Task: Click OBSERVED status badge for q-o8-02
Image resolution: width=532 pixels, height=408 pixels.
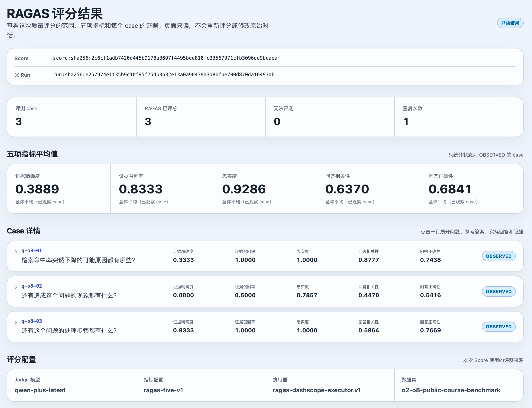Action: coord(499,291)
